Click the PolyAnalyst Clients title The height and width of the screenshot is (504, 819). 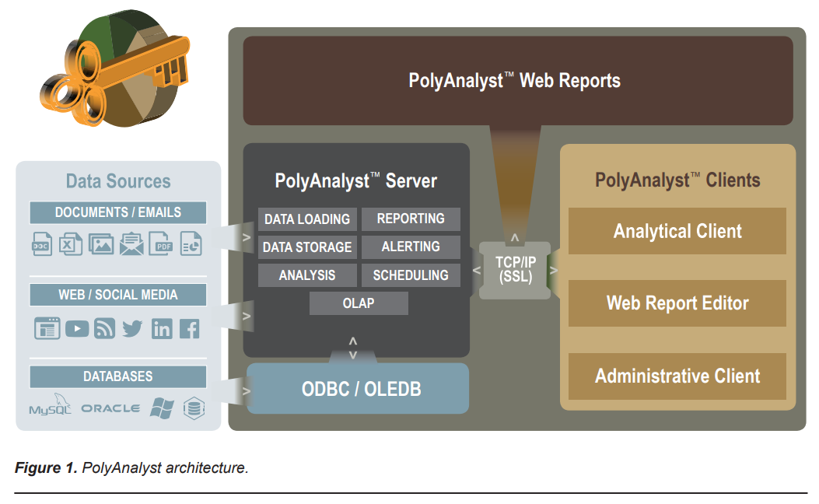pyautogui.click(x=677, y=180)
